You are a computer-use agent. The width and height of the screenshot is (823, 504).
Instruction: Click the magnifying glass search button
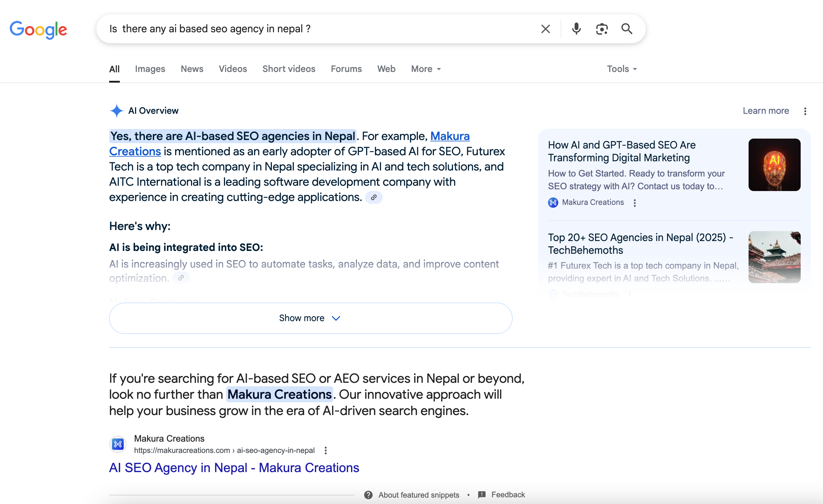(x=627, y=29)
